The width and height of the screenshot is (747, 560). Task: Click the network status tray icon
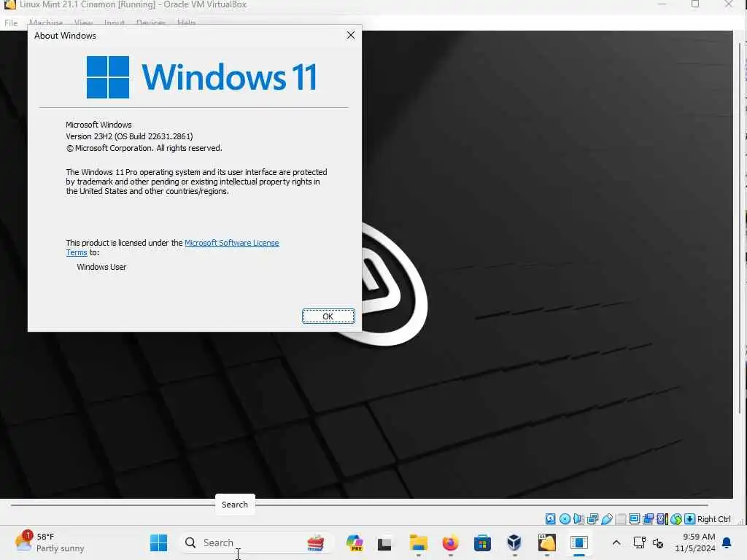point(639,542)
